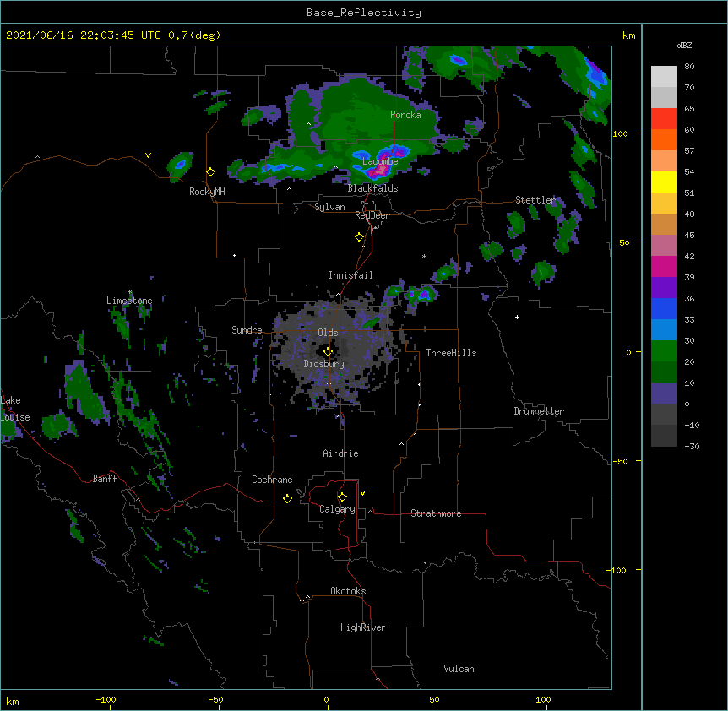Image resolution: width=728 pixels, height=711 pixels.
Task: Click the asterisk marker east of Innisfail
Action: click(424, 256)
